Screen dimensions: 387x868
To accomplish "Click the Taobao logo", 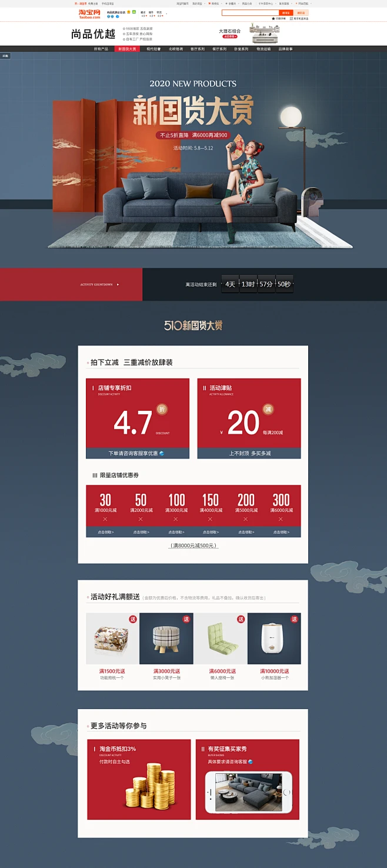I will (x=89, y=14).
